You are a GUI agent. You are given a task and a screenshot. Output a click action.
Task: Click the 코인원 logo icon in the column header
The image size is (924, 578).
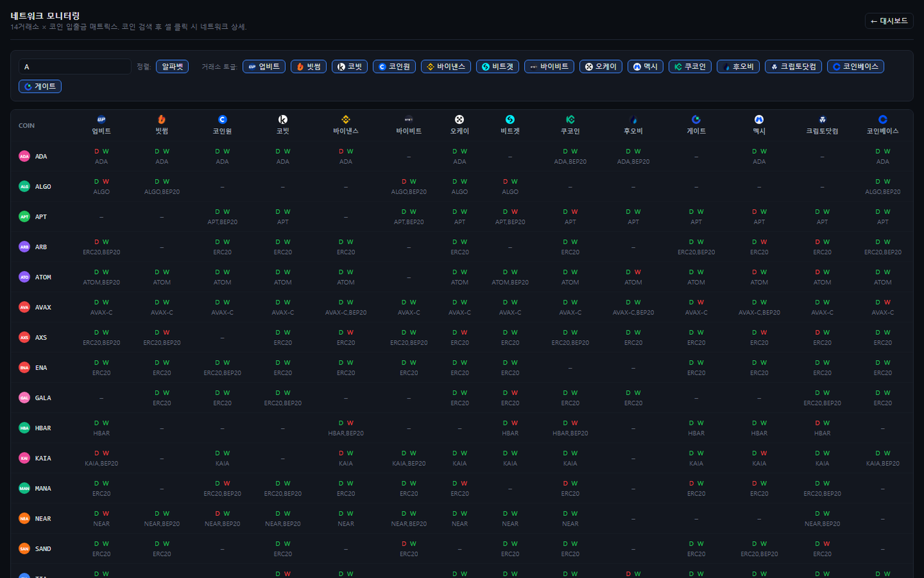[x=222, y=120]
